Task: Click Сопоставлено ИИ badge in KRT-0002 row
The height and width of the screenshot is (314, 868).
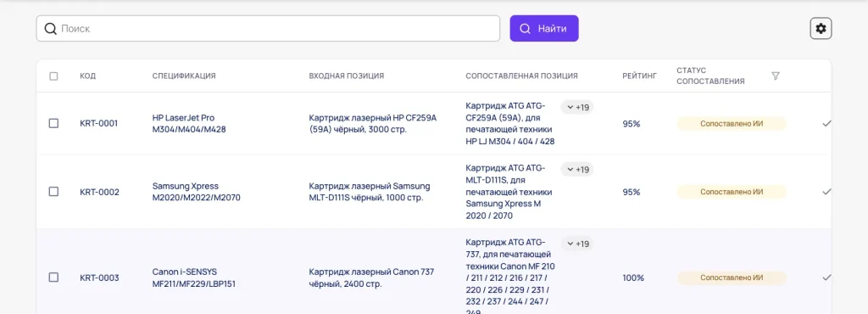Action: coord(732,192)
